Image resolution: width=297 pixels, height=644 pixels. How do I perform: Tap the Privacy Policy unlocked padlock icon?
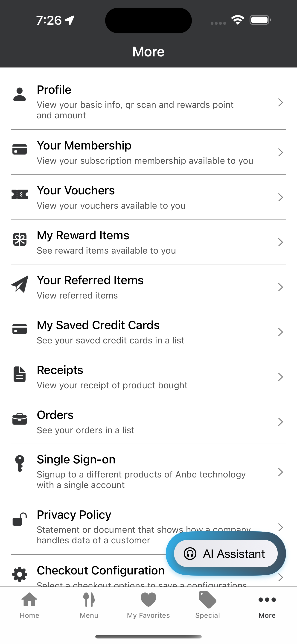(x=20, y=519)
